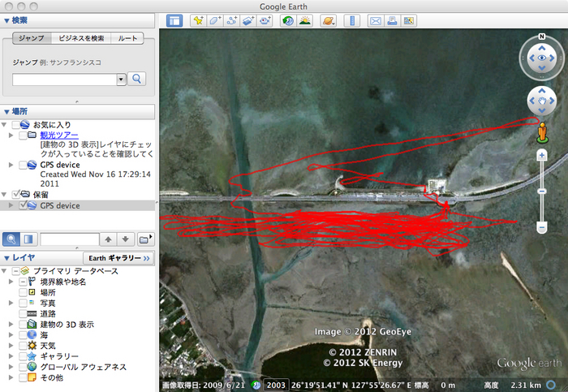Expand the ギャラリー layer
The height and width of the screenshot is (392, 568).
(11, 356)
